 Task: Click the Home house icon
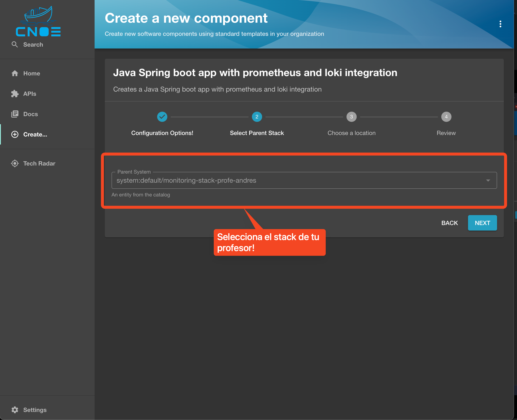15,73
